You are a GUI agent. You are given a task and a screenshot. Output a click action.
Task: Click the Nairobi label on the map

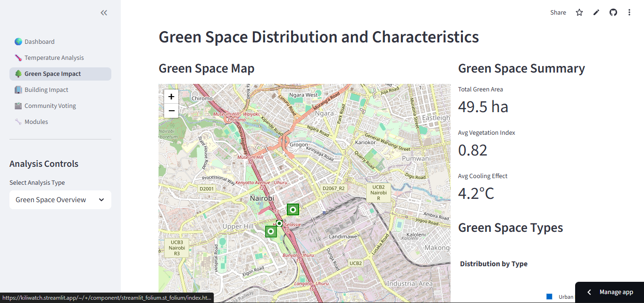(x=262, y=198)
